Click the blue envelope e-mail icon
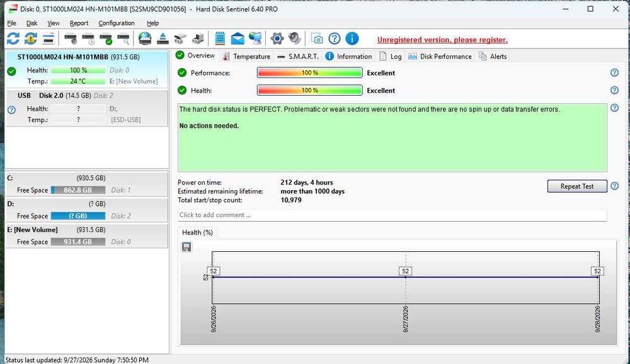Viewport: 630px width, 364px height. pyautogui.click(x=238, y=38)
